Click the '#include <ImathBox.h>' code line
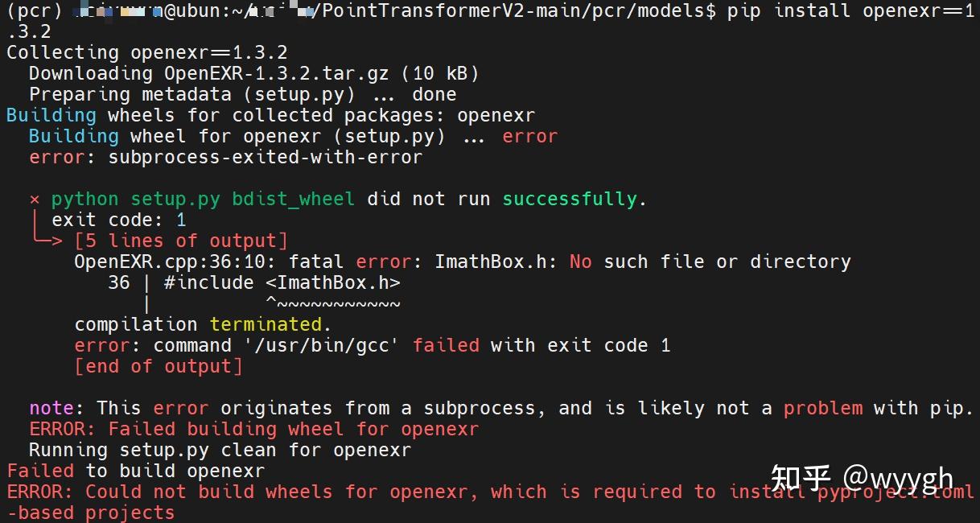Viewport: 980px width, 523px height. tap(282, 282)
